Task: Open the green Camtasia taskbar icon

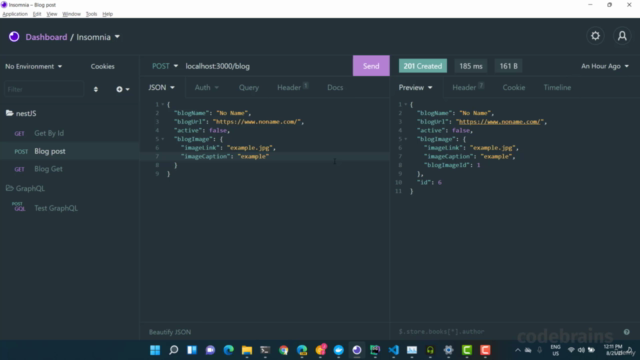Action: pyautogui.click(x=467, y=350)
